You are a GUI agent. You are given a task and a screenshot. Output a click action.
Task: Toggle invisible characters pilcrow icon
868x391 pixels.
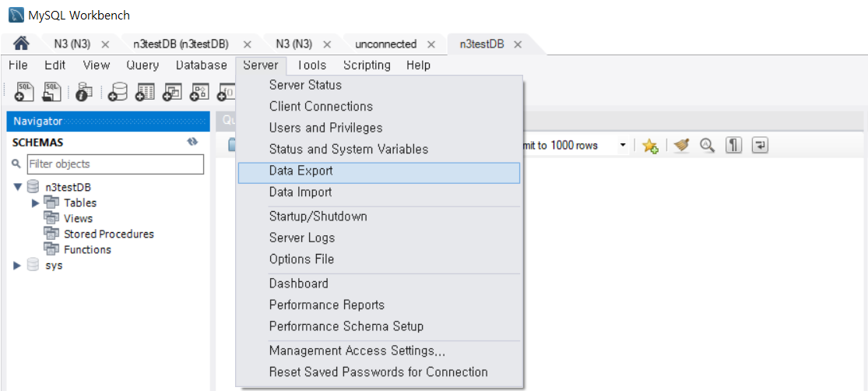tap(733, 145)
